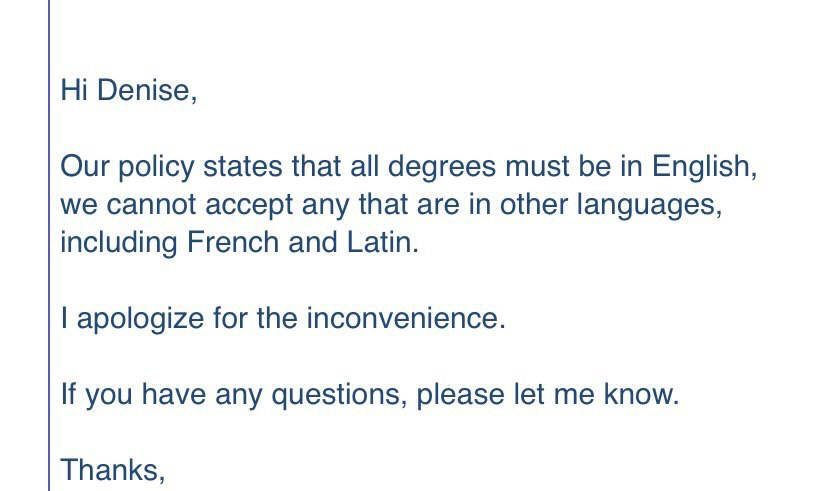Click the word "Latin." in the message
Image resolution: width=828 pixels, height=491 pixels.
[383, 242]
